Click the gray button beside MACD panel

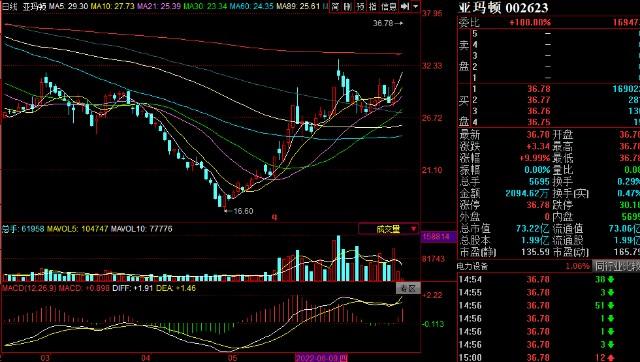click(x=408, y=289)
